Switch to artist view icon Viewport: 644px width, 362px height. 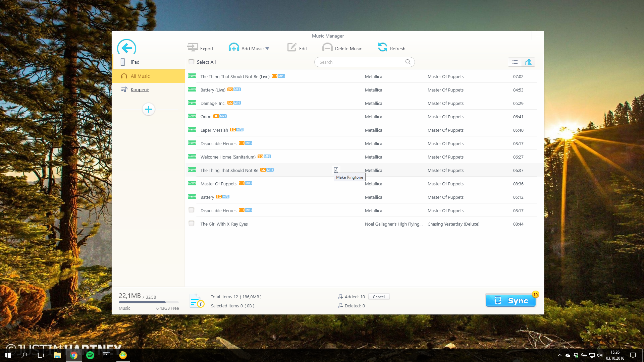(528, 62)
